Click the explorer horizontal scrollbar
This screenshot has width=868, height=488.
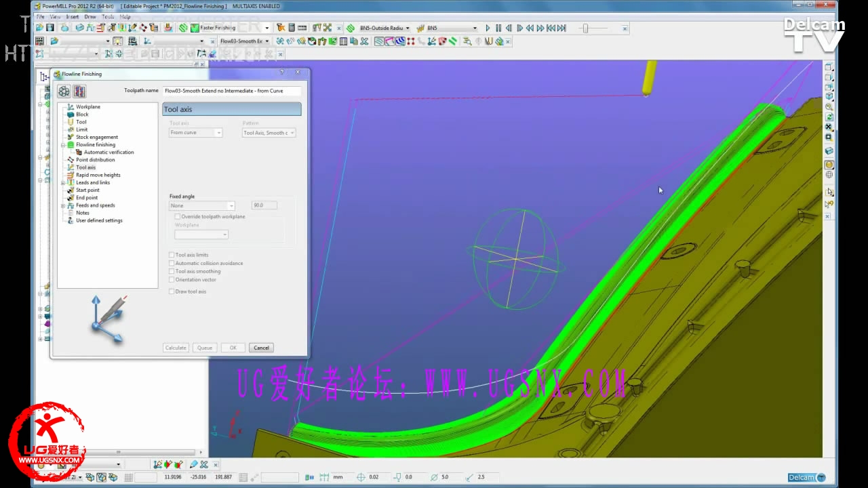tap(119, 452)
